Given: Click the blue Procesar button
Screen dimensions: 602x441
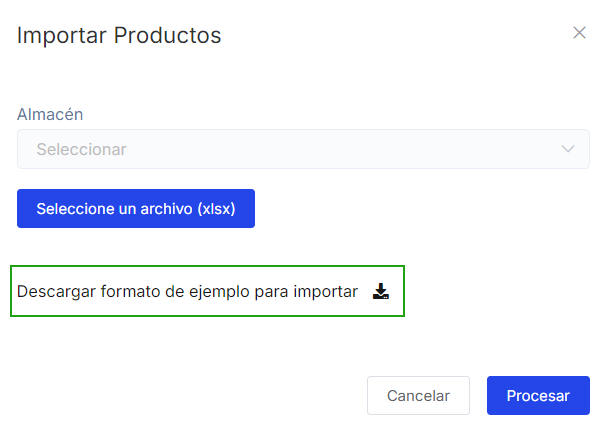Looking at the screenshot, I should [538, 395].
